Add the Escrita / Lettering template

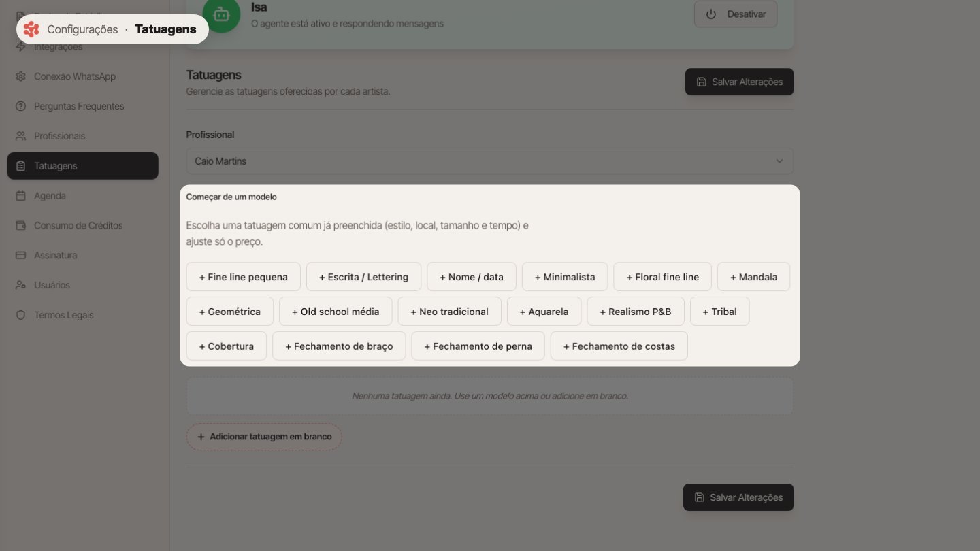coord(363,277)
